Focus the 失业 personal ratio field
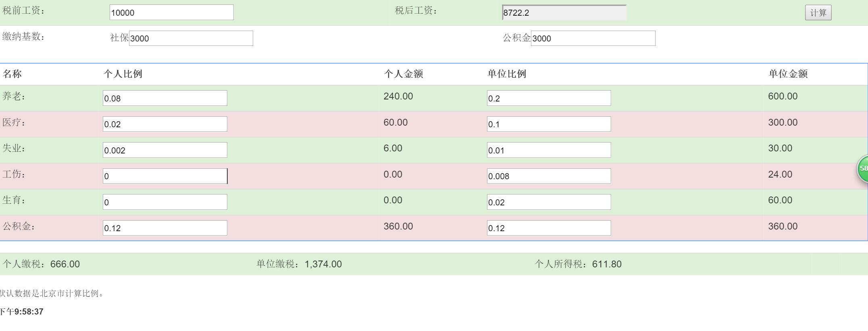The width and height of the screenshot is (868, 331). [x=165, y=150]
